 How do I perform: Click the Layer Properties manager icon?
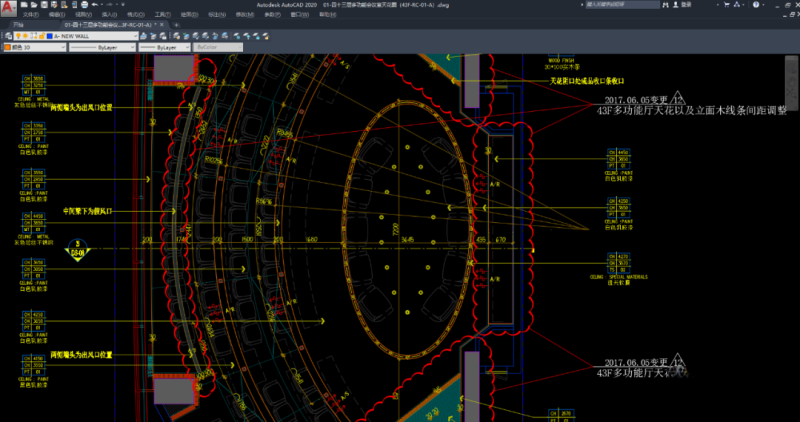[x=8, y=36]
